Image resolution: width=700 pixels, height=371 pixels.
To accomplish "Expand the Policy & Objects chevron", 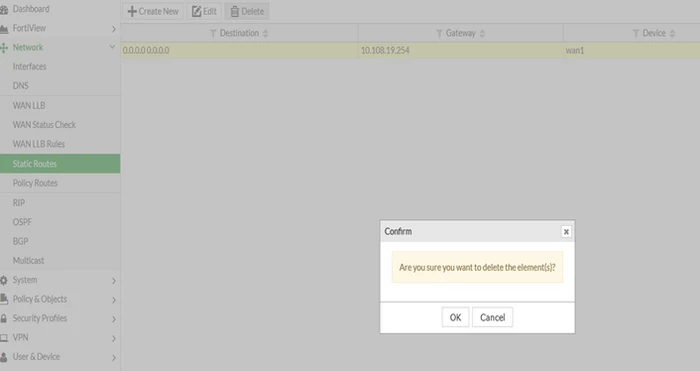I will [113, 300].
